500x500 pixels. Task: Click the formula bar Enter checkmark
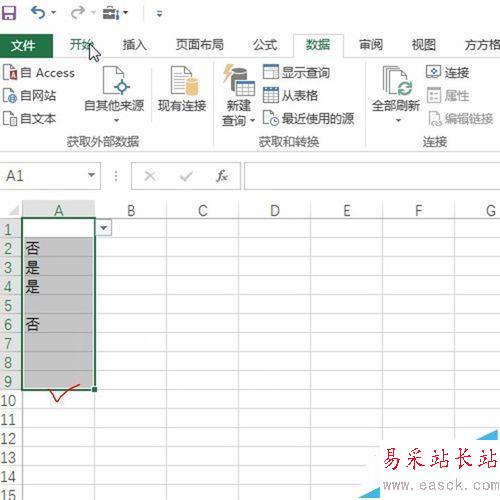tap(186, 176)
